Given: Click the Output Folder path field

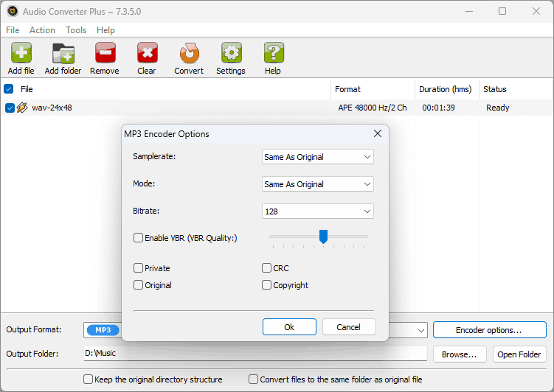Looking at the screenshot, I should click(255, 354).
